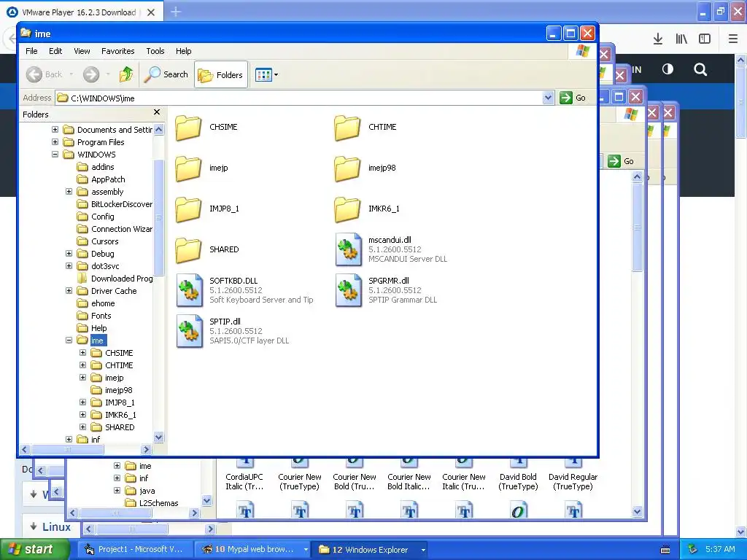Open the Favorites menu
Viewport: 747px width, 560px height.
(117, 51)
